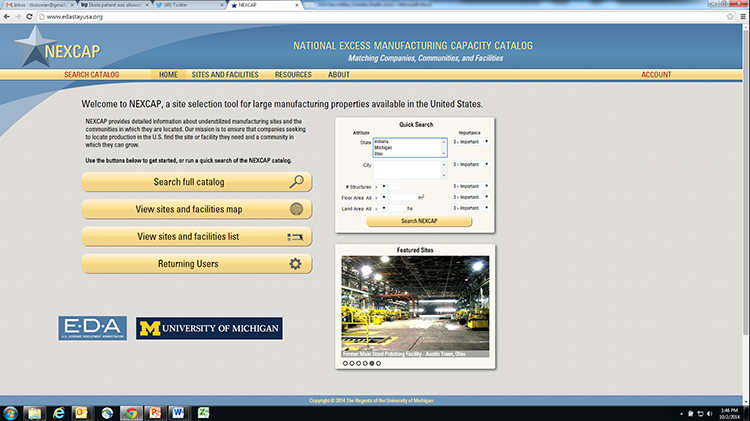Open the ACCOUNT menu

coord(656,75)
